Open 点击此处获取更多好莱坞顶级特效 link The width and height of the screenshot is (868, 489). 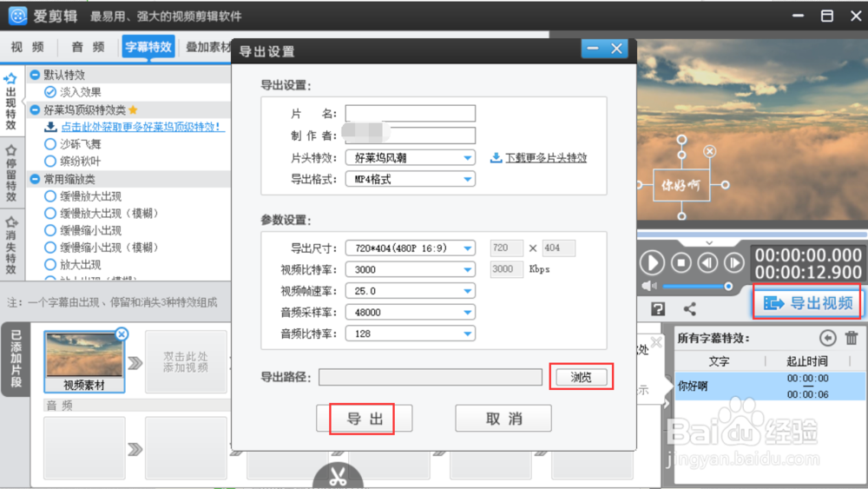coord(141,127)
